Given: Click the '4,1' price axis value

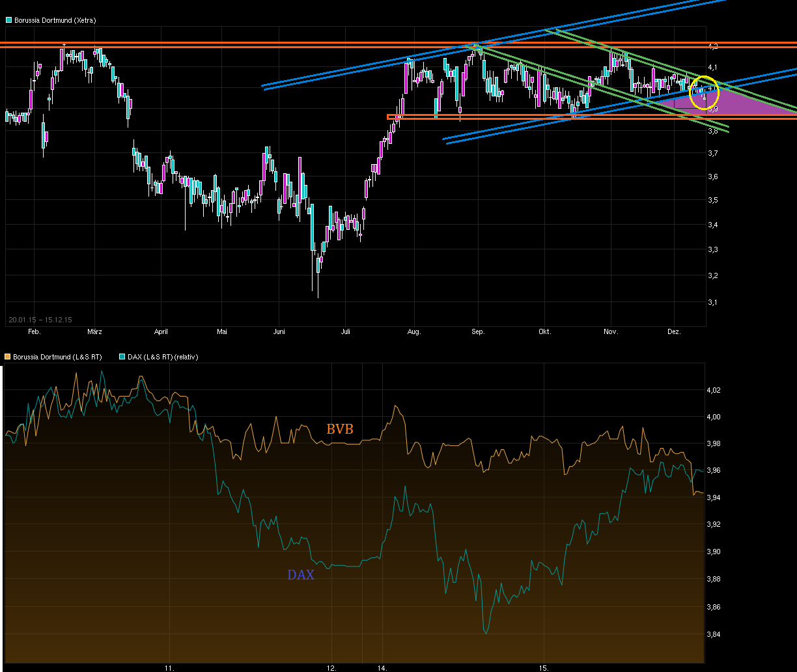Looking at the screenshot, I should pos(714,67).
